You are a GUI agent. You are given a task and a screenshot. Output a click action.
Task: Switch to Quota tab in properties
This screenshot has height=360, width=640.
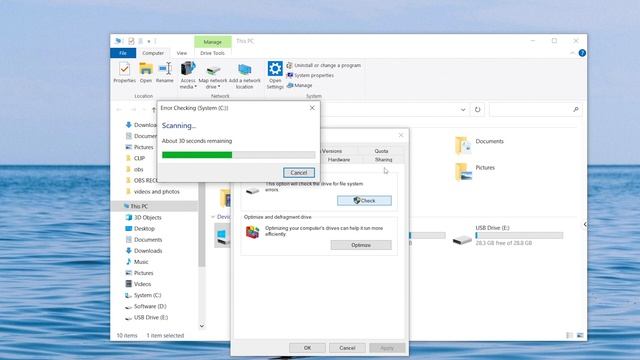click(x=381, y=151)
